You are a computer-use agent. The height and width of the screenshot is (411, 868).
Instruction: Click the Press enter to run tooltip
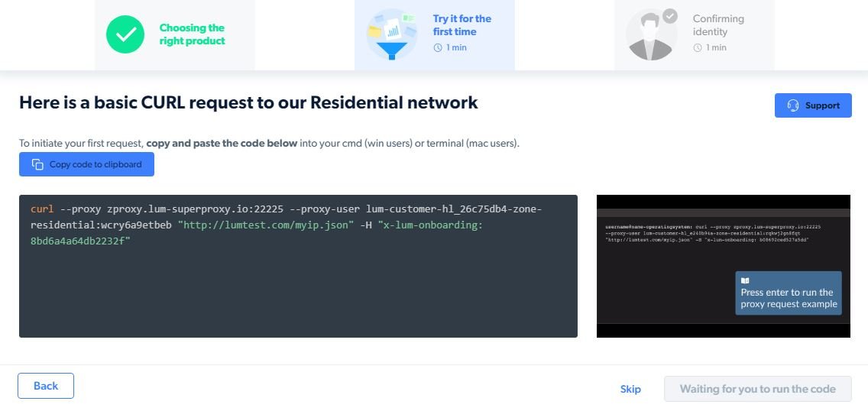point(789,293)
